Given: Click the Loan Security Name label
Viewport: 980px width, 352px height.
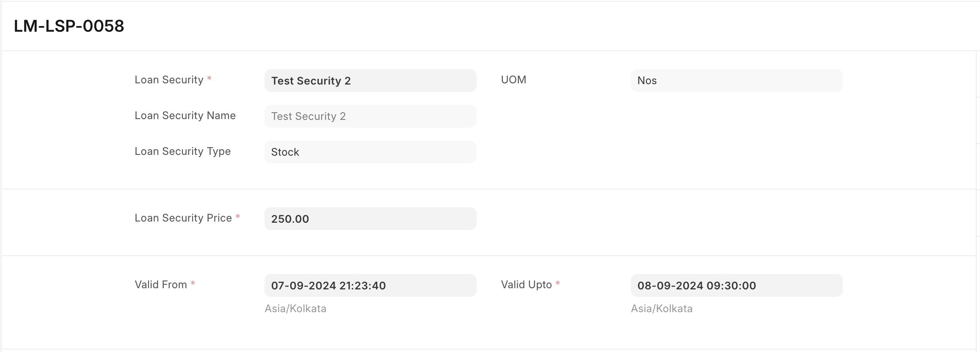Looking at the screenshot, I should click(x=185, y=116).
